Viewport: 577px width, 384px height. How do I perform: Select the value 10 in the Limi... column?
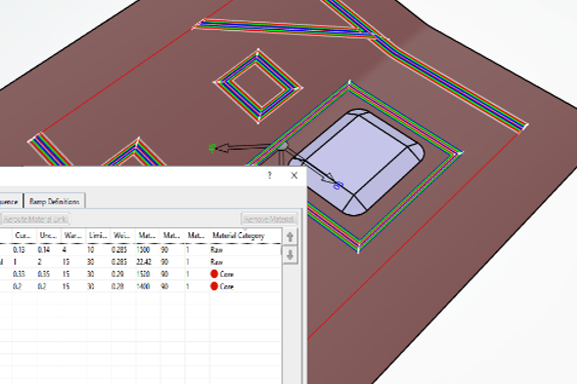[91, 250]
